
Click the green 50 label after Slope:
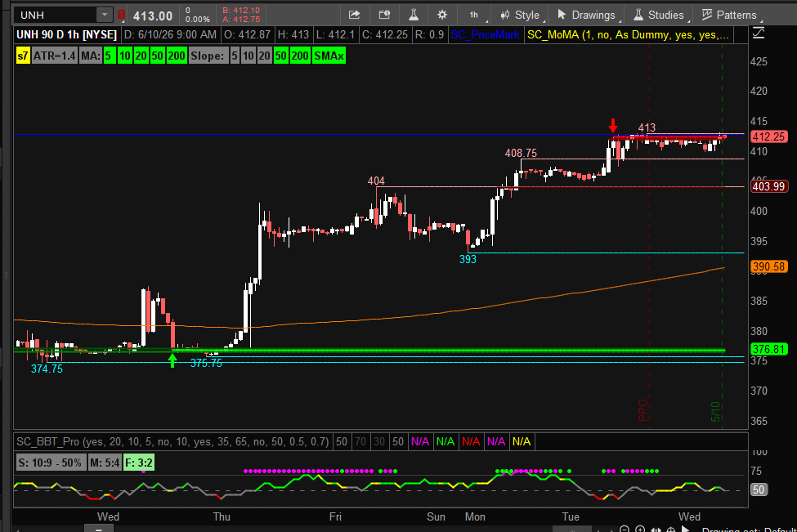[x=280, y=56]
